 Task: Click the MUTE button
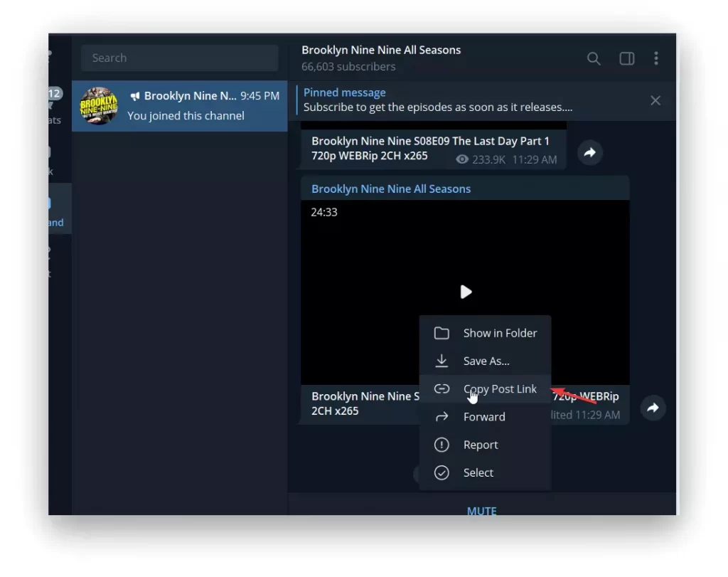pos(481,511)
